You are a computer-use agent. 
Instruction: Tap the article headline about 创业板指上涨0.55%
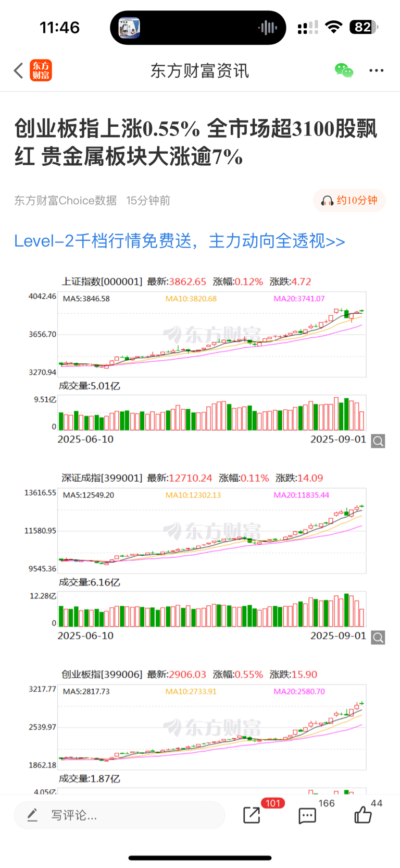(x=196, y=142)
